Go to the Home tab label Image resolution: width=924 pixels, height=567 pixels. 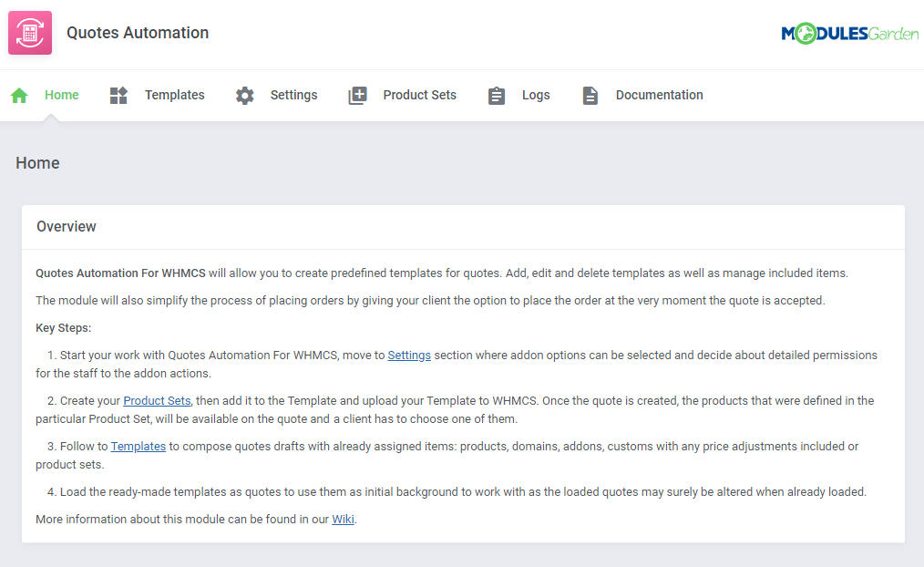pyautogui.click(x=62, y=95)
